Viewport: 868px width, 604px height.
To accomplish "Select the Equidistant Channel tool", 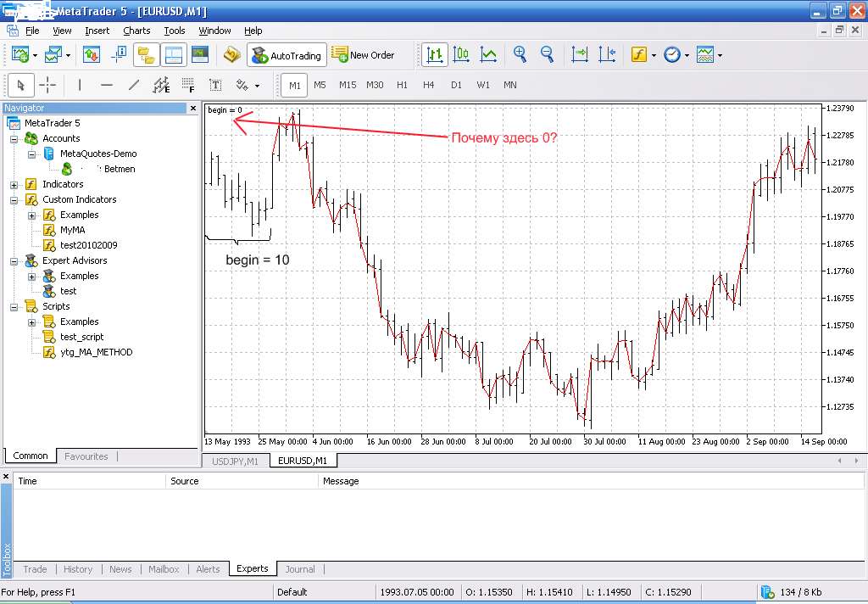I will (161, 86).
